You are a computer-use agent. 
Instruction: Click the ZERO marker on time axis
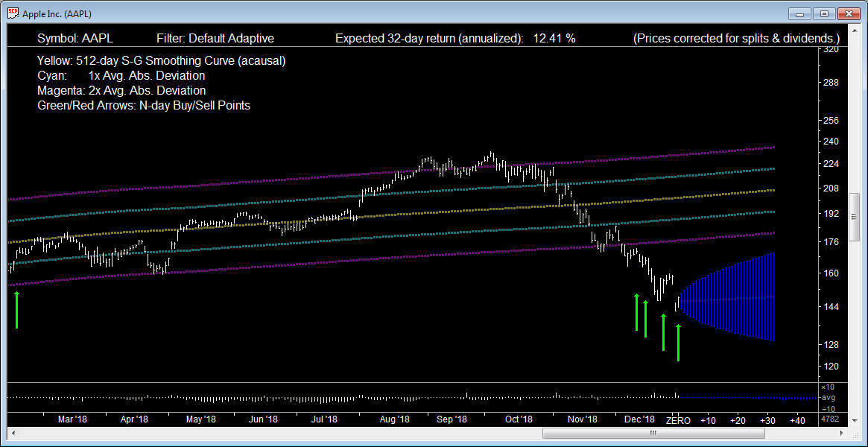click(678, 420)
